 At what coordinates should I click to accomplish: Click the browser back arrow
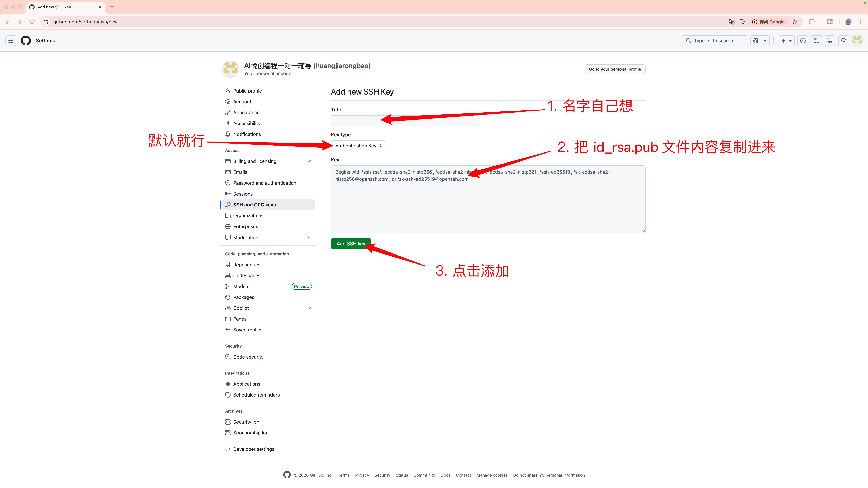(x=7, y=22)
